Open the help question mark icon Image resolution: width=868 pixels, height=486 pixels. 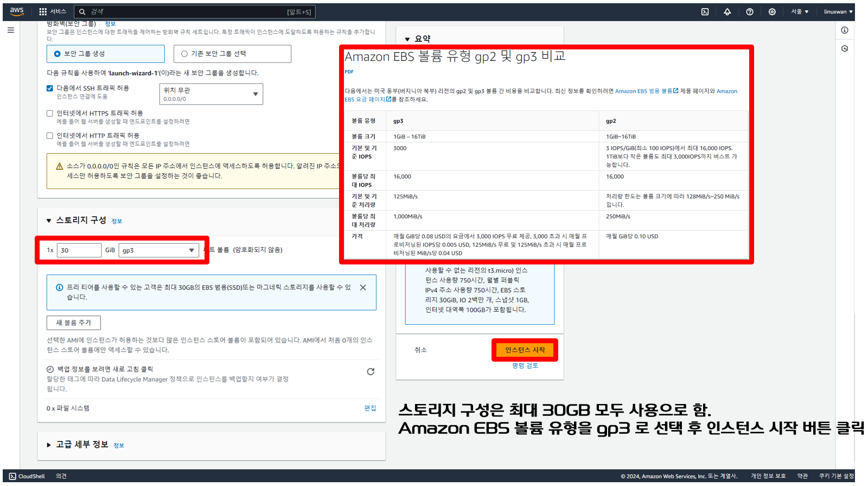pyautogui.click(x=749, y=11)
